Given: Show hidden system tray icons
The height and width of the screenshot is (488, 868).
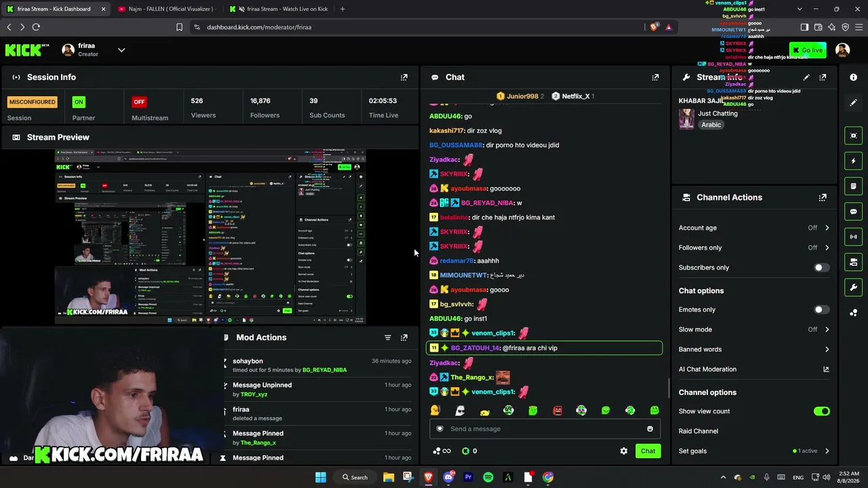Looking at the screenshot, I should coord(723,477).
